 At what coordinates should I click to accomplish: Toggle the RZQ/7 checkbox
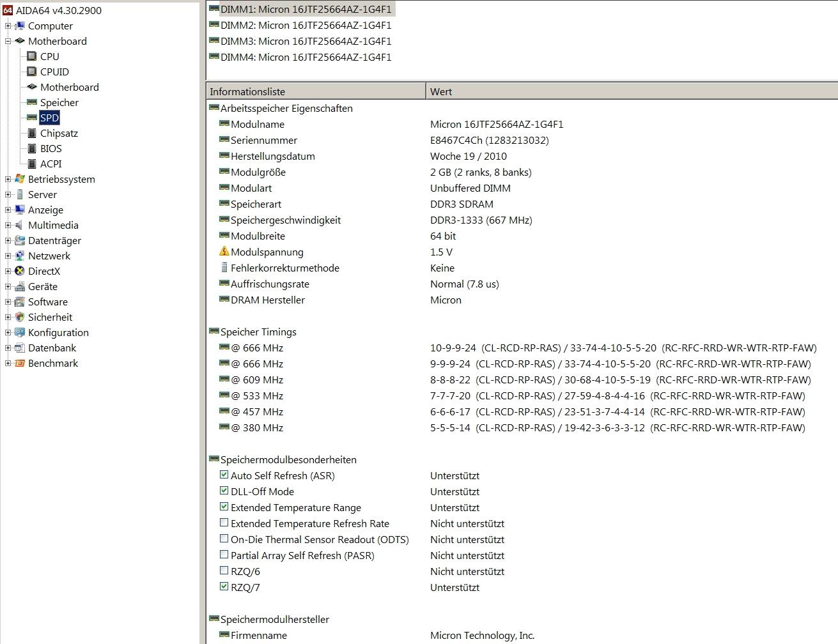pyautogui.click(x=224, y=586)
